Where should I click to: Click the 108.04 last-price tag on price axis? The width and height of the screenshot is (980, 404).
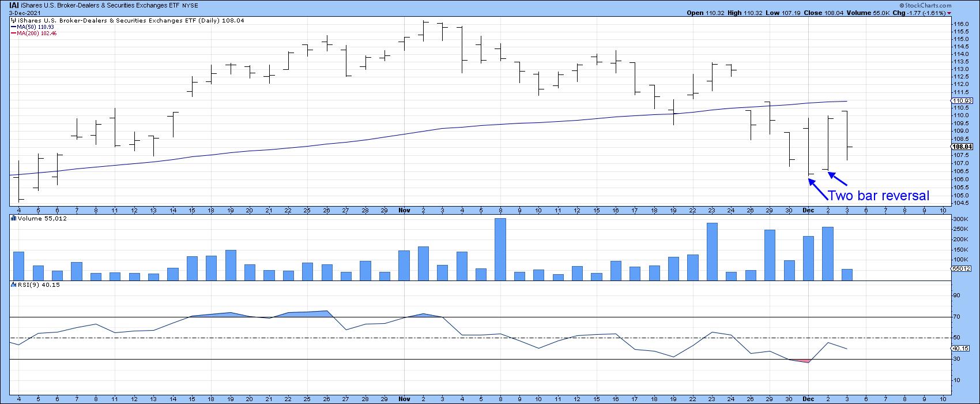click(962, 147)
